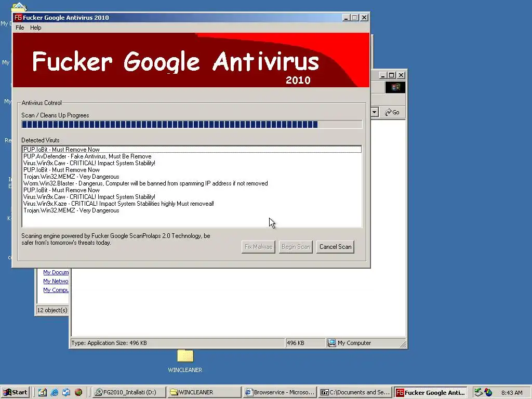Switch to WINCLEANER taskbar window
The height and width of the screenshot is (399, 532).
click(x=205, y=393)
